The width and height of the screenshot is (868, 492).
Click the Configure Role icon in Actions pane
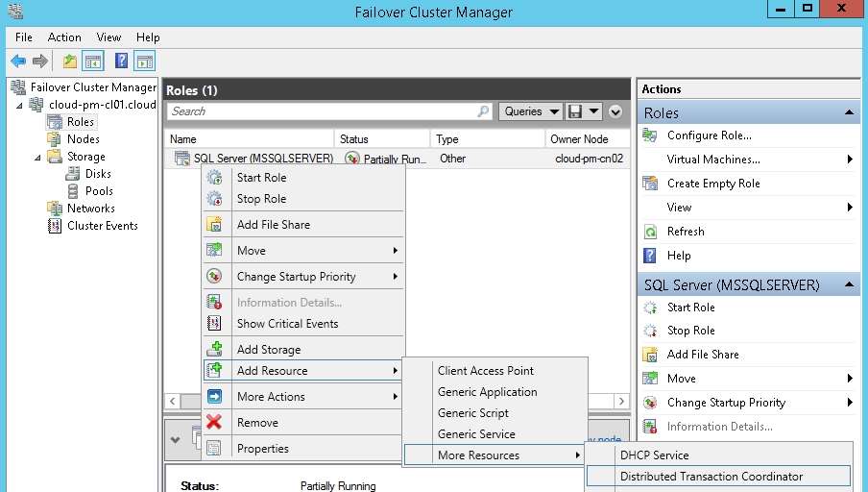coord(650,135)
